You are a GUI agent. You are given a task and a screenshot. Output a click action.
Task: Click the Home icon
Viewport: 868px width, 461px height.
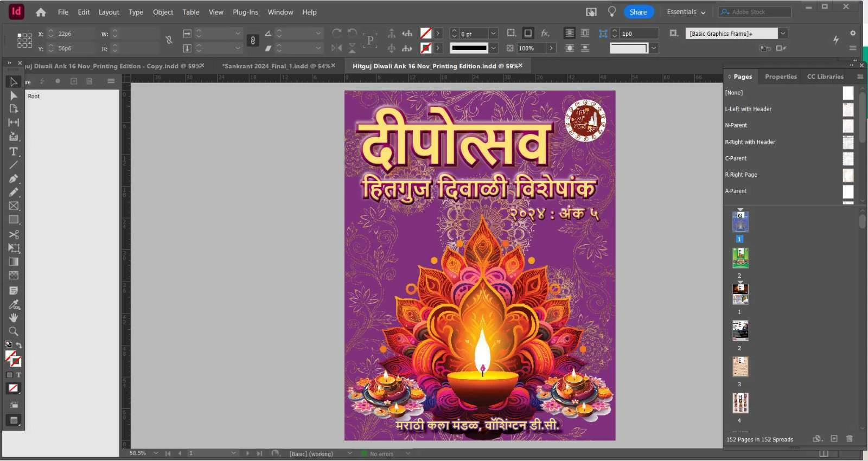[41, 12]
